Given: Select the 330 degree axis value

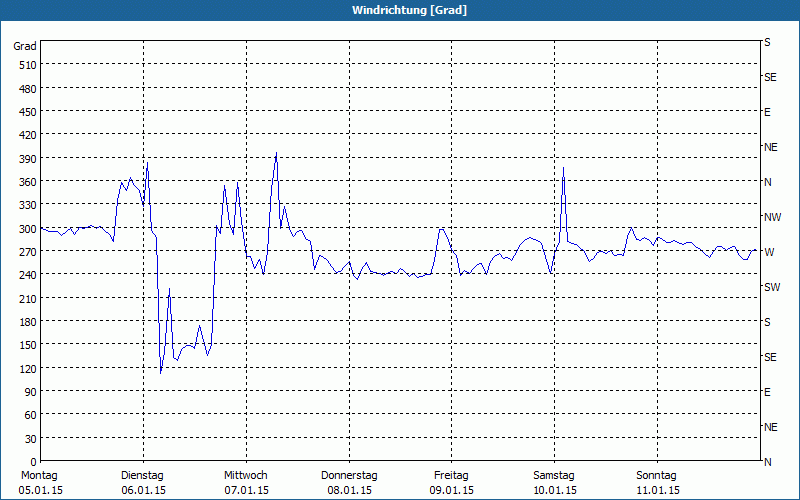Looking at the screenshot, I should pos(28,205).
